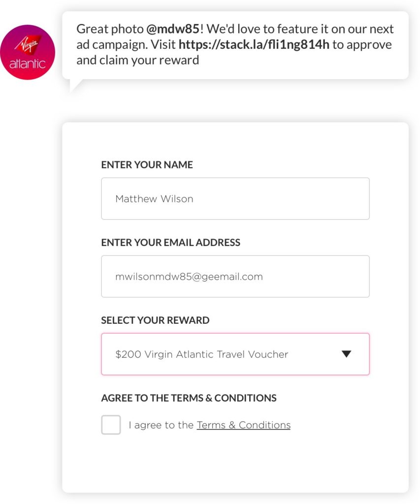This screenshot has height=504, width=420.
Task: Click the stack.la URL in the message
Action: click(254, 44)
